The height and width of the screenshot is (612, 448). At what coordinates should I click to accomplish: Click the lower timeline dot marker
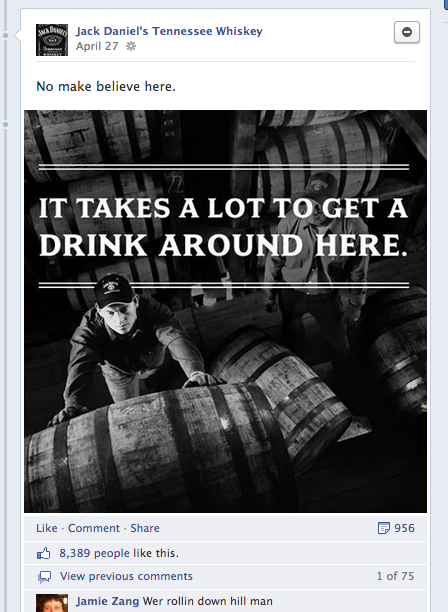5,125
